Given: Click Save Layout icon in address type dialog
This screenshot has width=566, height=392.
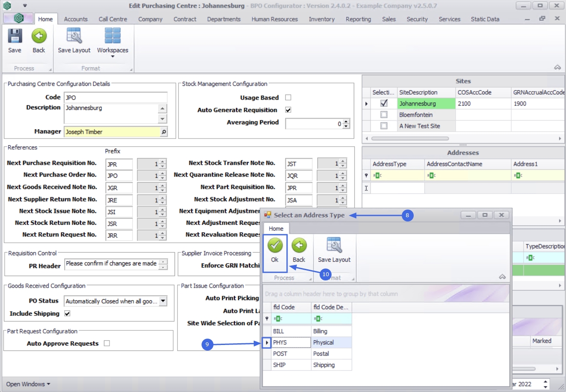Looking at the screenshot, I should 334,245.
